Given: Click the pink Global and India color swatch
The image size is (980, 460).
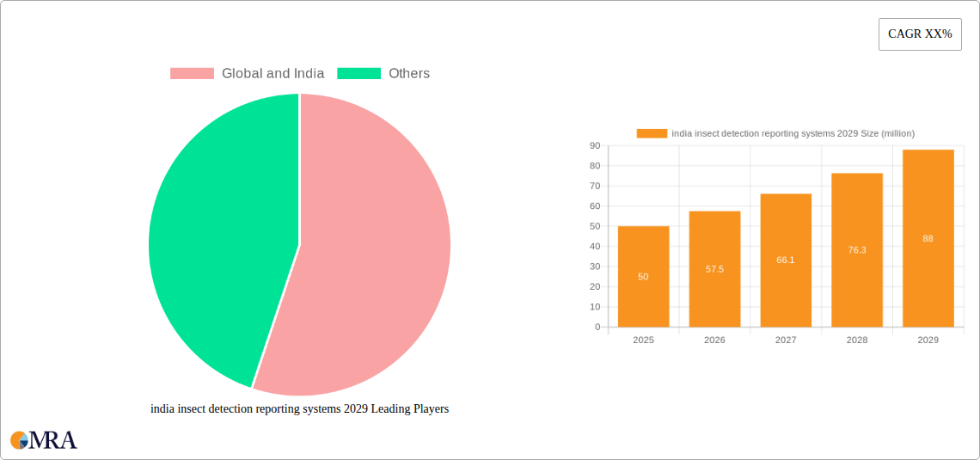Looking at the screenshot, I should 192,74.
